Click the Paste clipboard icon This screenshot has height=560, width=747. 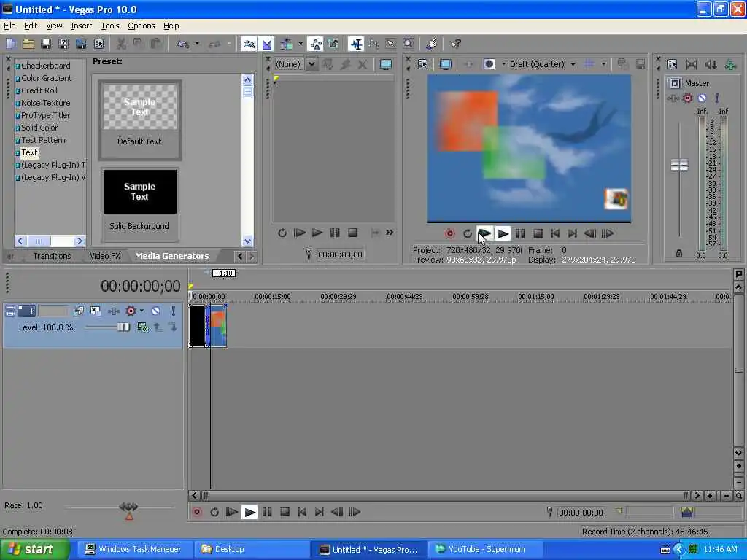pyautogui.click(x=155, y=44)
